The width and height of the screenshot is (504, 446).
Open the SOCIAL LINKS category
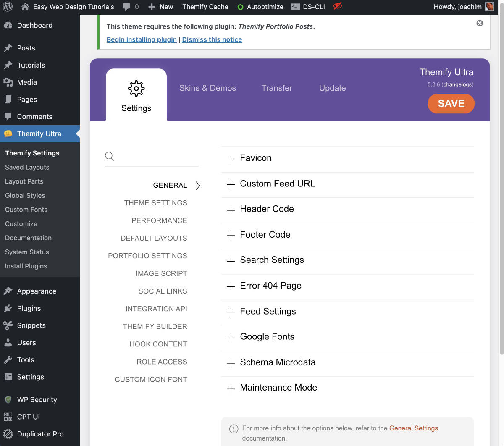(163, 291)
